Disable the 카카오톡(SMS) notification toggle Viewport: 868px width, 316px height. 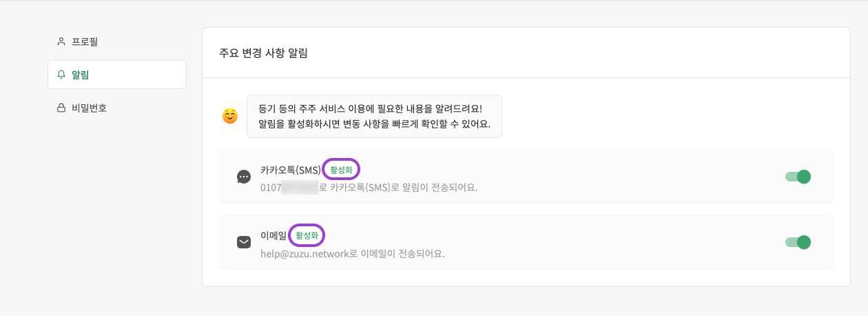click(x=798, y=177)
